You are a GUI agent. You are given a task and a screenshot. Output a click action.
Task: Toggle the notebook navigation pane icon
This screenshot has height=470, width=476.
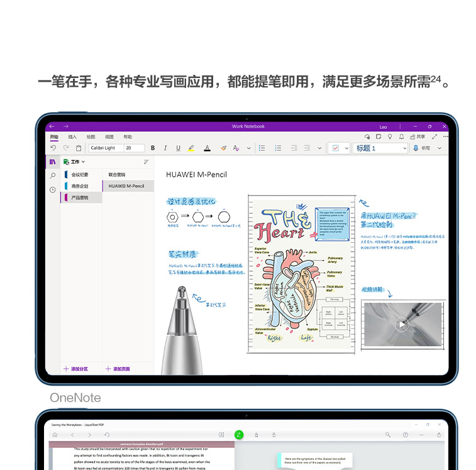(x=53, y=162)
